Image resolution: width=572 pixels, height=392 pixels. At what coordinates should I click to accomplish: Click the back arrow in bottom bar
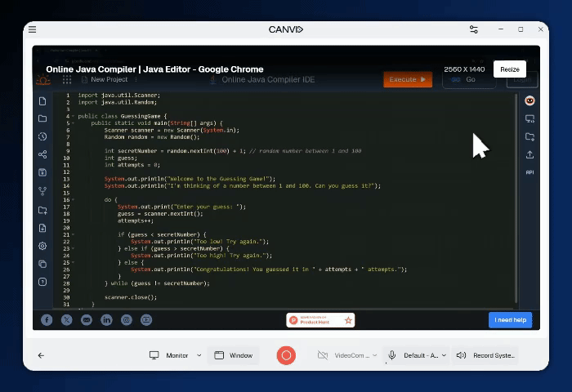[42, 355]
